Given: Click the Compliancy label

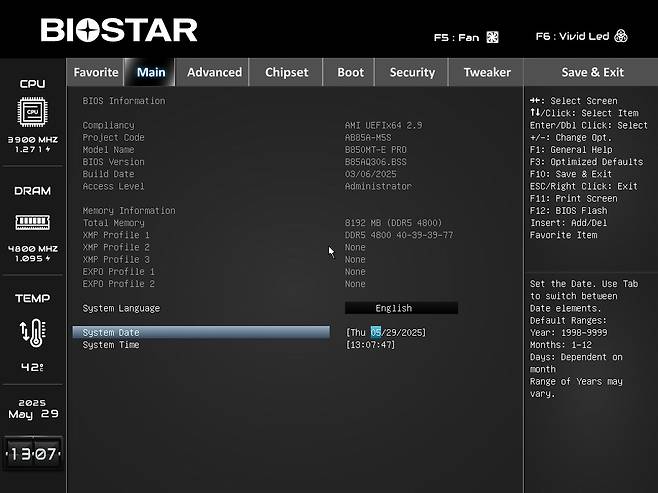Looking at the screenshot, I should pyautogui.click(x=108, y=125).
